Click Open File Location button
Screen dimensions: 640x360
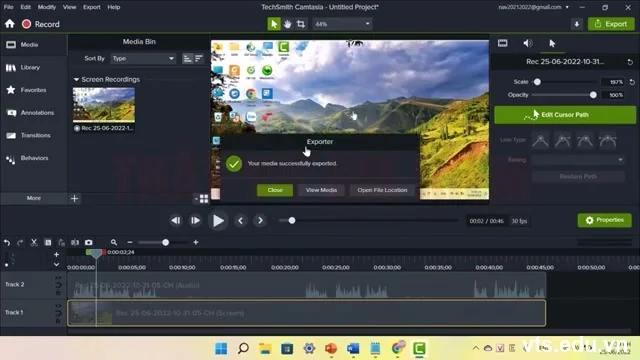coord(382,190)
